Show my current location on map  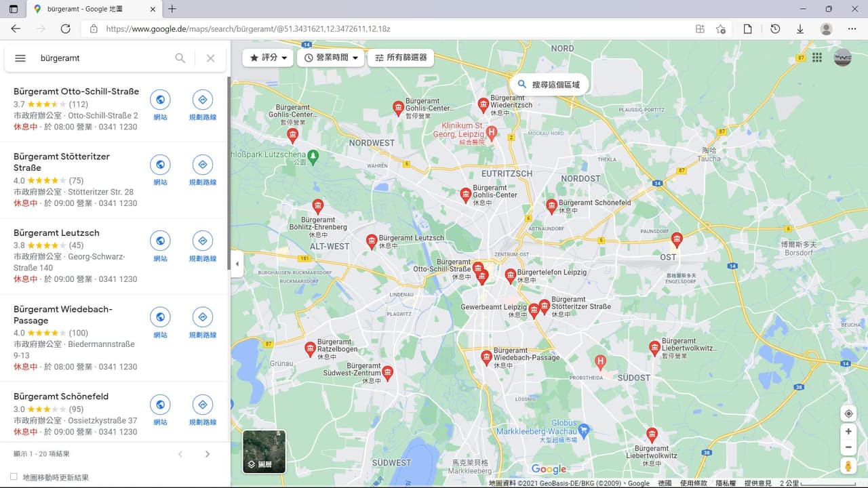click(848, 414)
